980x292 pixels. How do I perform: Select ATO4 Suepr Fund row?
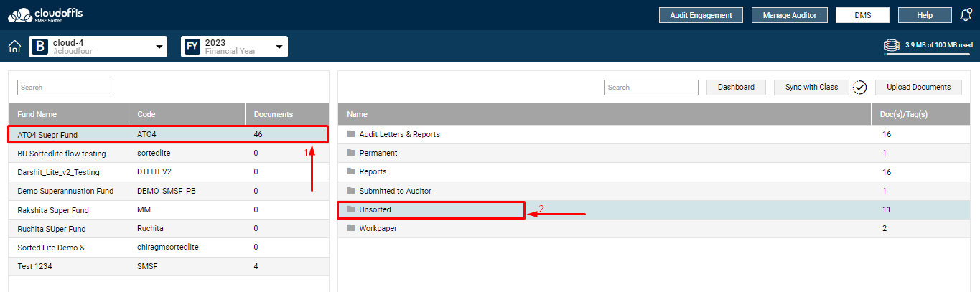point(168,134)
